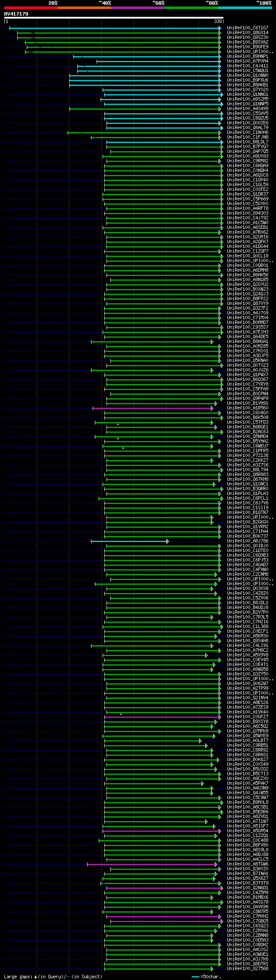The image size is (276, 980).
Task: Select label UniRef100_Q2N6D1
Action: 247,888
